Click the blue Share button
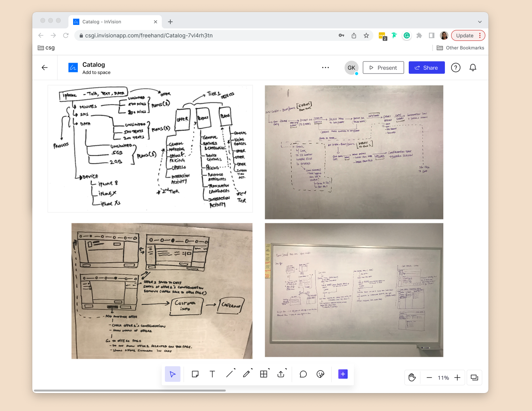 (x=427, y=68)
